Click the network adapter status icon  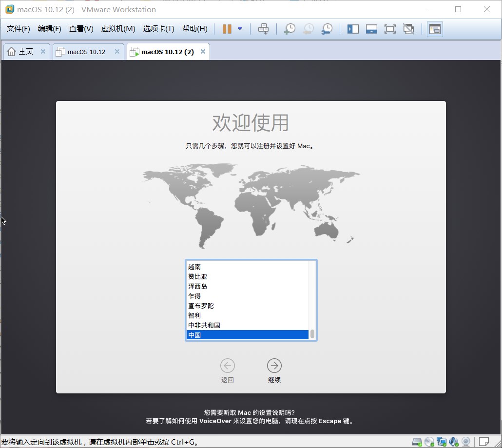pyautogui.click(x=442, y=442)
